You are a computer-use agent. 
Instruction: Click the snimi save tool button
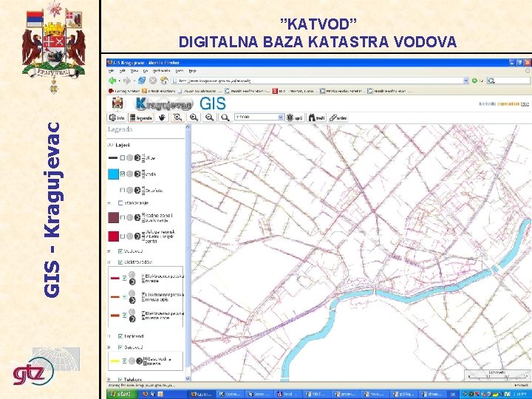click(x=338, y=117)
